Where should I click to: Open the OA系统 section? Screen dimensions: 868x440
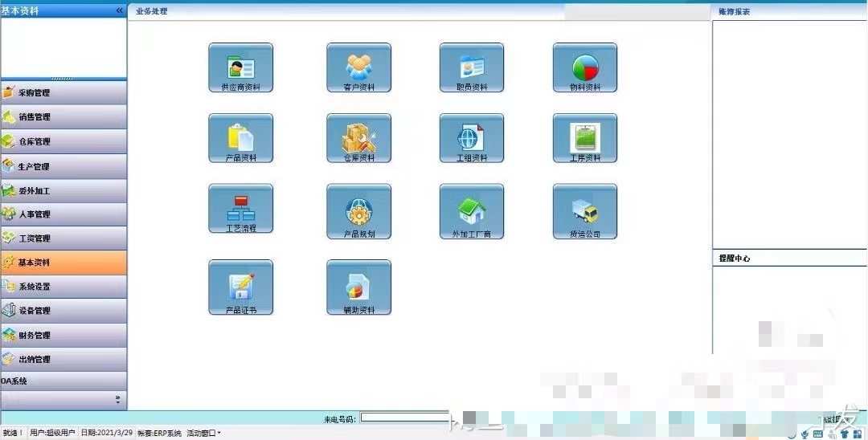pos(63,381)
